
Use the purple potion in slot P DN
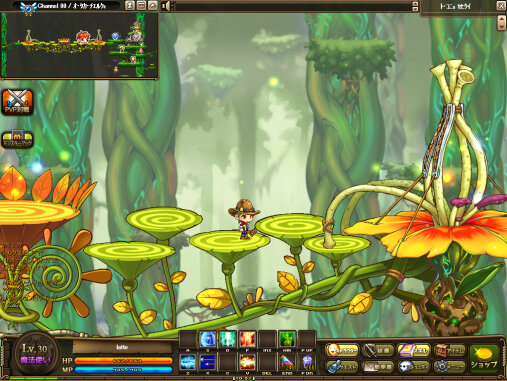tap(307, 362)
